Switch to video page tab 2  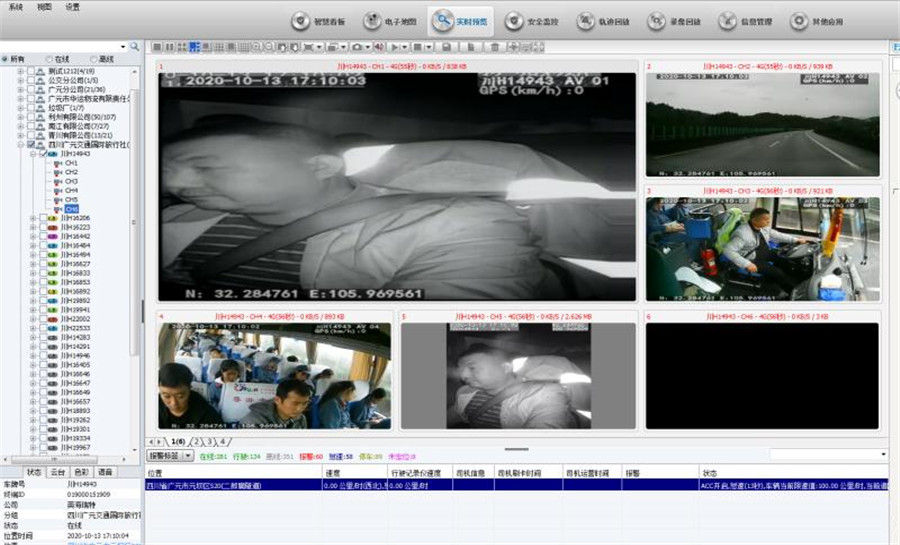(196, 441)
